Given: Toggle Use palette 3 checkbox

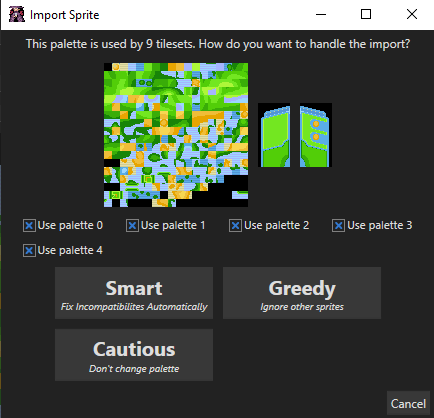Looking at the screenshot, I should tap(338, 226).
